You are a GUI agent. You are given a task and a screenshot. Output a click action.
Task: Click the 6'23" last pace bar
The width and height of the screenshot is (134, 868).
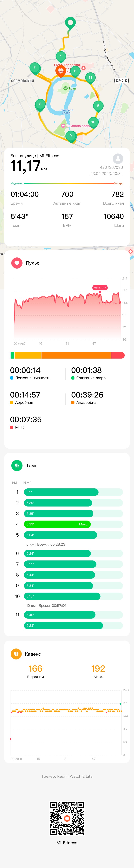coord(63,625)
